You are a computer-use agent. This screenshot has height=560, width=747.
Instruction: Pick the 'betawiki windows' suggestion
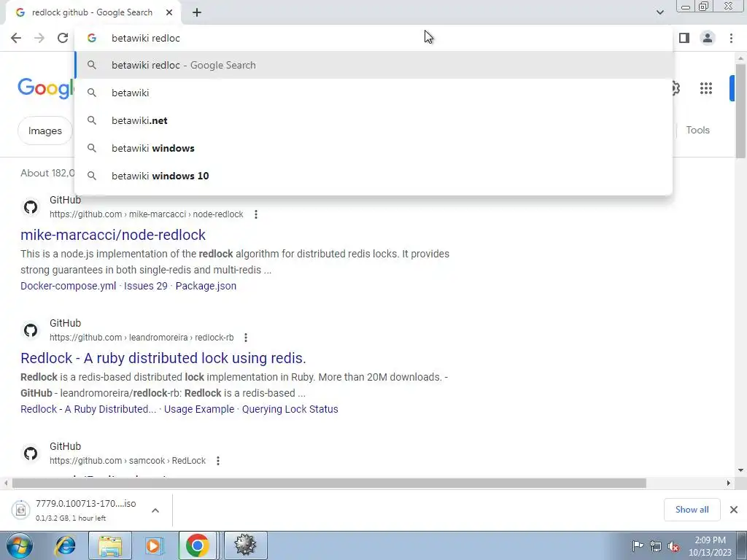373,148
